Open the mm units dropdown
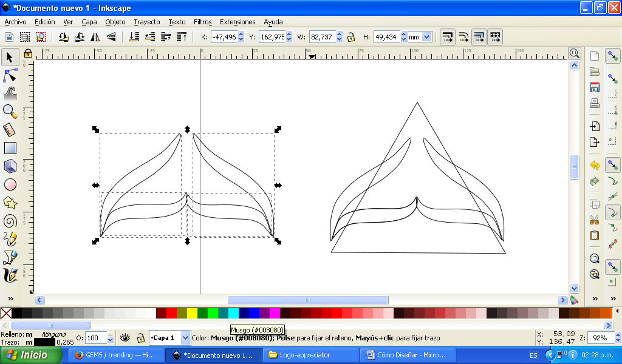The image size is (622, 364). pyautogui.click(x=427, y=37)
